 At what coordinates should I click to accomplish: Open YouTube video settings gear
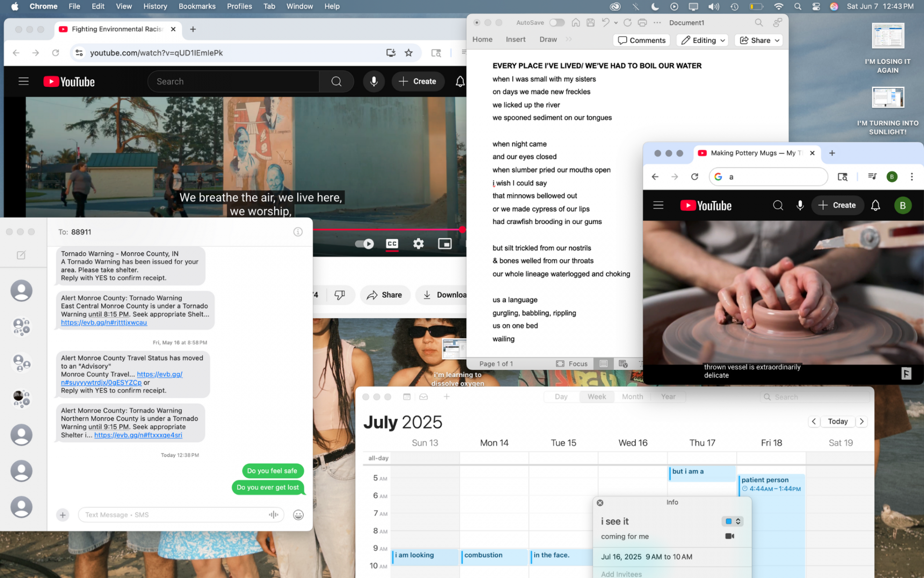coord(418,244)
